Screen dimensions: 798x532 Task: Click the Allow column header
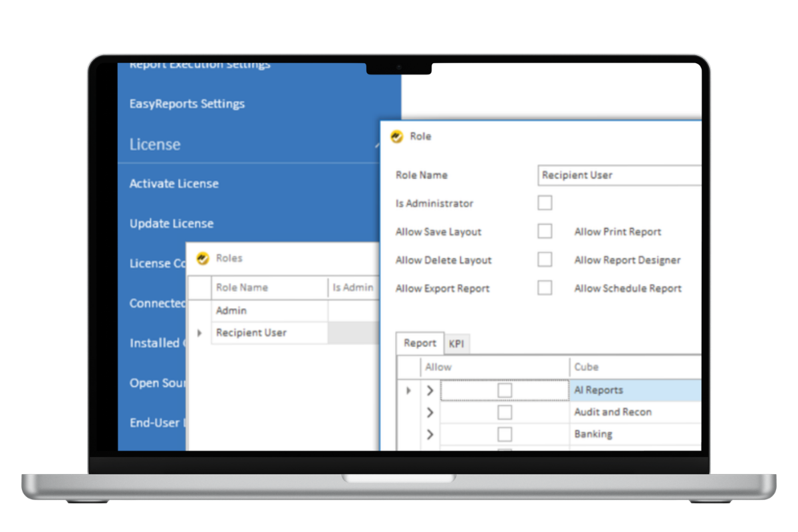[x=495, y=367]
